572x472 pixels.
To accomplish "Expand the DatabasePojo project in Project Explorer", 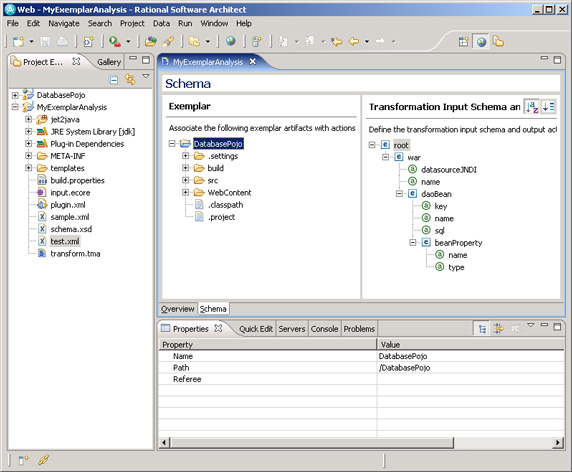I will (15, 96).
